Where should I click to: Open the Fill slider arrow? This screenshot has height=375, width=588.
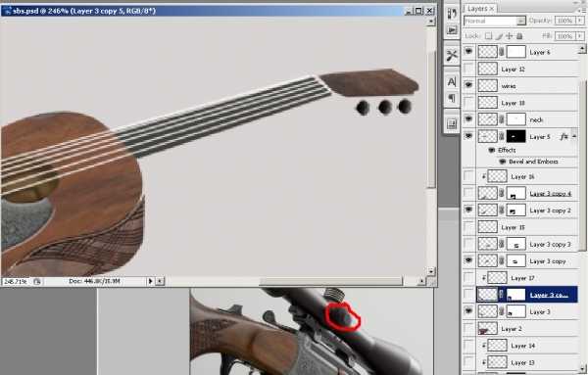tap(580, 36)
